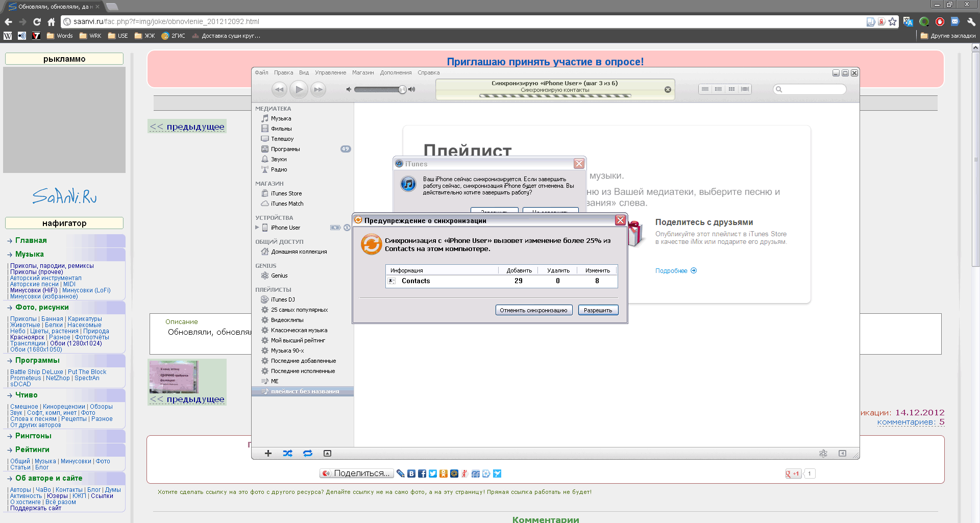Share via the VKontakte icon
This screenshot has width=980, height=523.
click(411, 474)
